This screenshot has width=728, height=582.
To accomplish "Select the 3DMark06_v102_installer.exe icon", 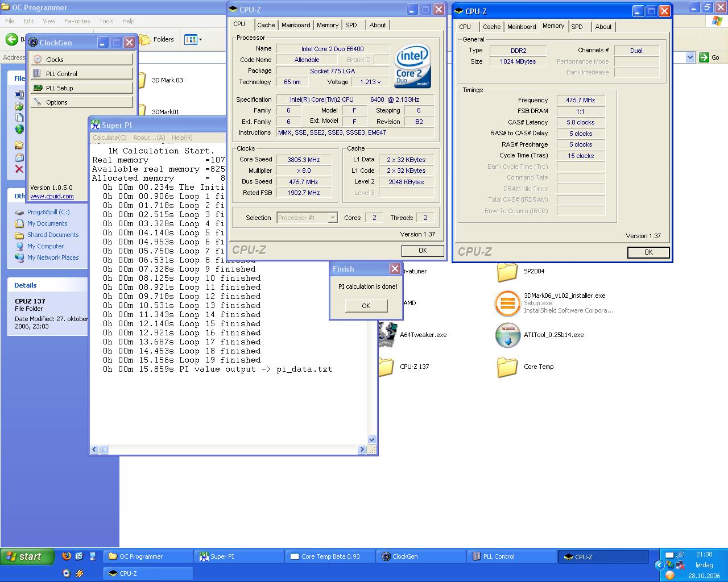I will [507, 303].
